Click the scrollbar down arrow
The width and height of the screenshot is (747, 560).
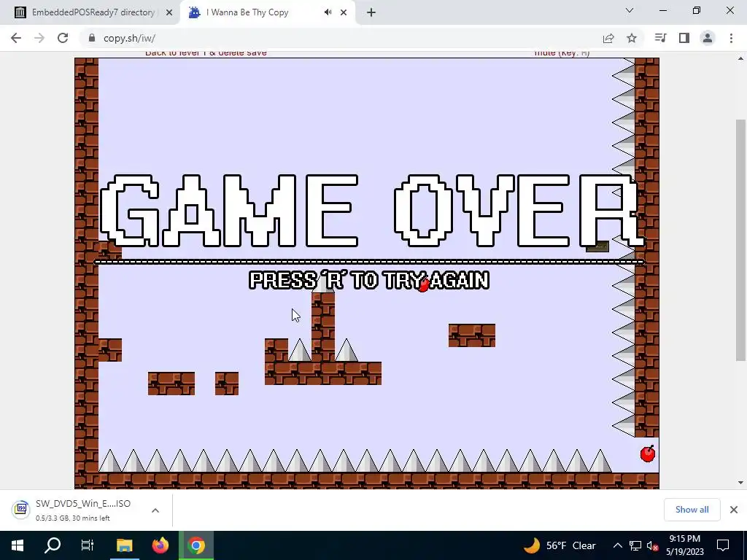click(x=740, y=483)
